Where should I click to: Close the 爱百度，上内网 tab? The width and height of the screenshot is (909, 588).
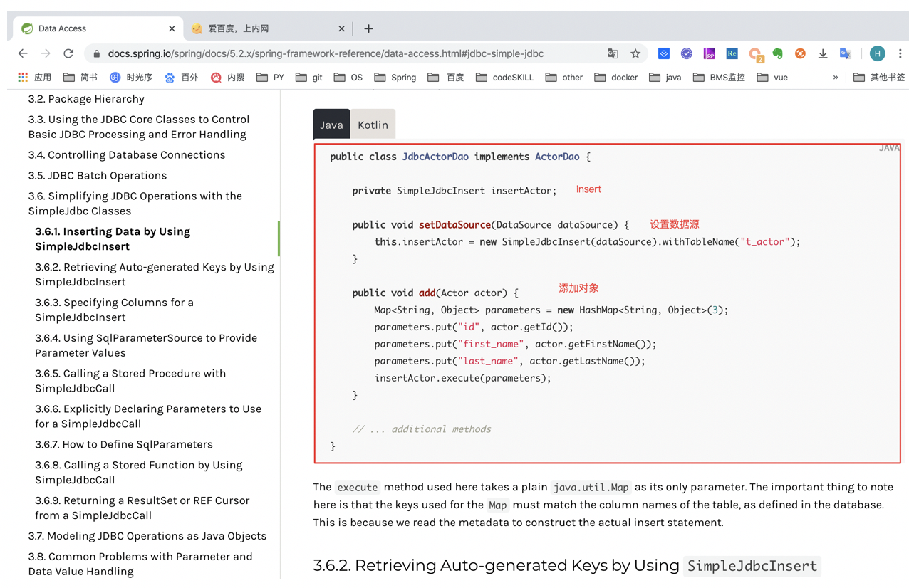point(341,28)
